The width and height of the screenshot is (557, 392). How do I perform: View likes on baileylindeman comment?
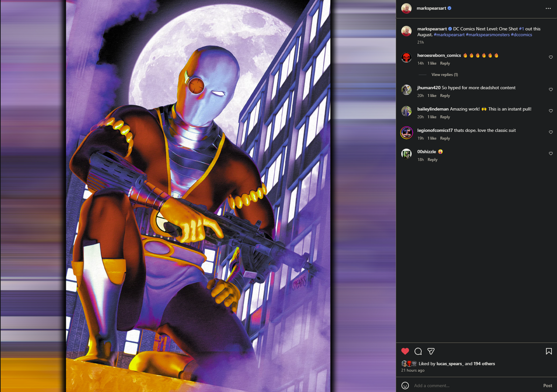432,117
